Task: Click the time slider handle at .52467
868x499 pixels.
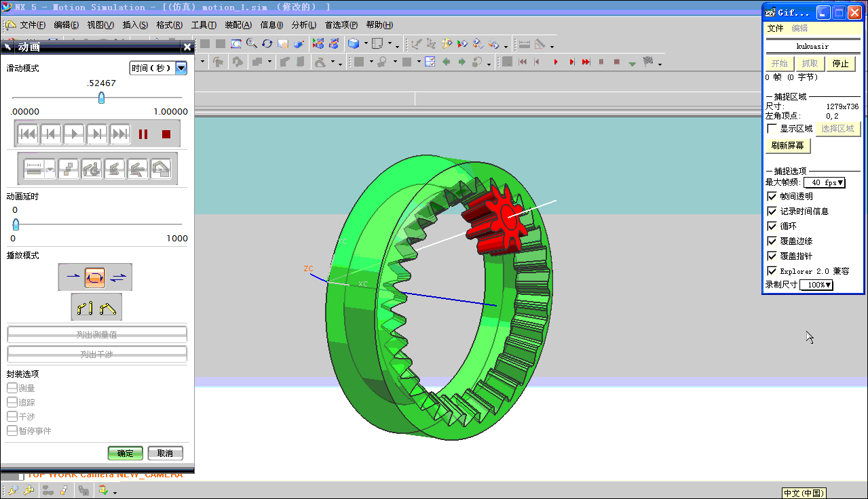Action: (101, 98)
